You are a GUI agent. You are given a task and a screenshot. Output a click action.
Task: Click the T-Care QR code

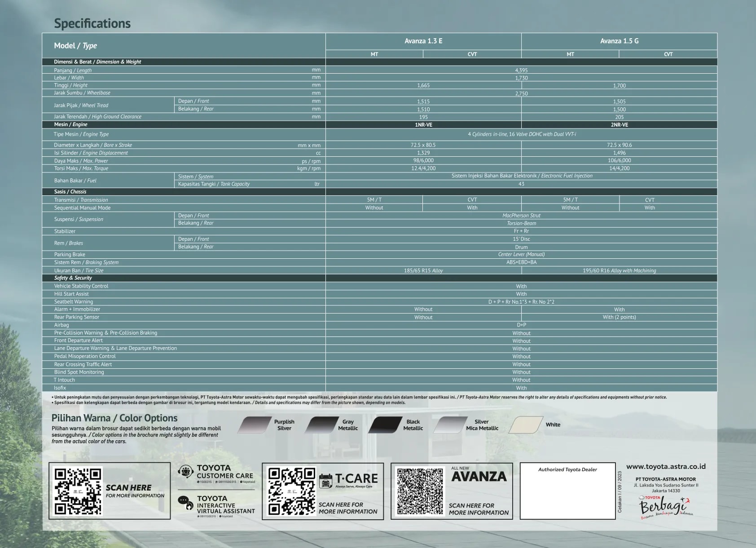click(x=292, y=491)
